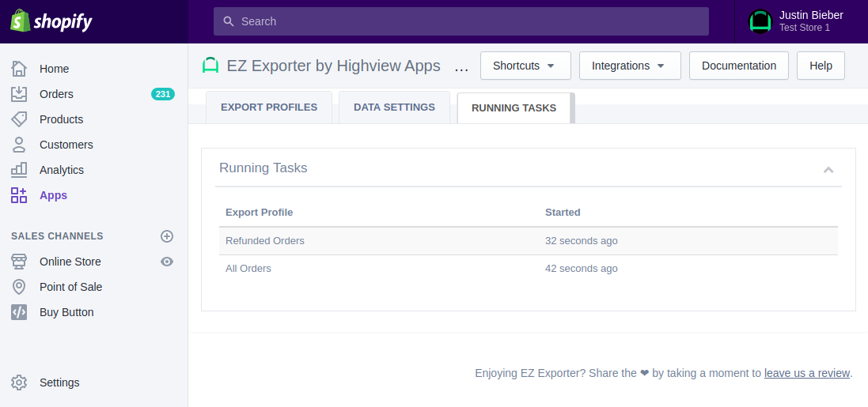Viewport: 868px width, 407px height.
Task: Click the Export Profile column header
Action: point(259,213)
